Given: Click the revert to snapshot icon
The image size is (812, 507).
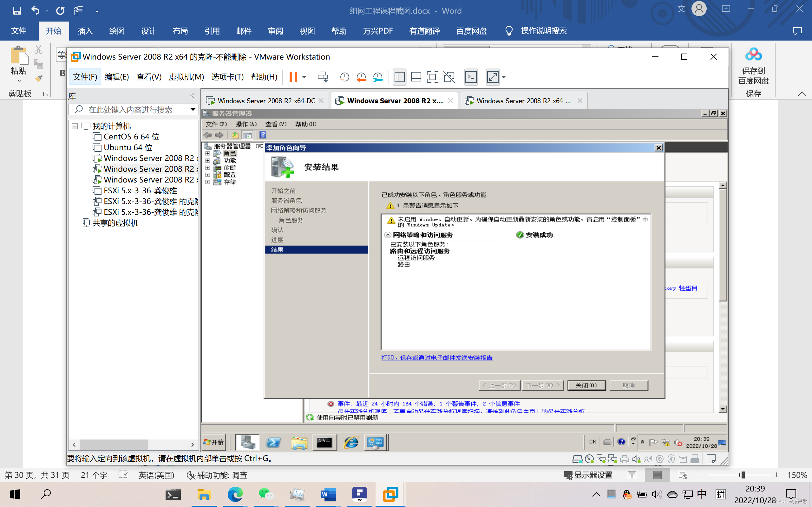Looking at the screenshot, I should [361, 77].
